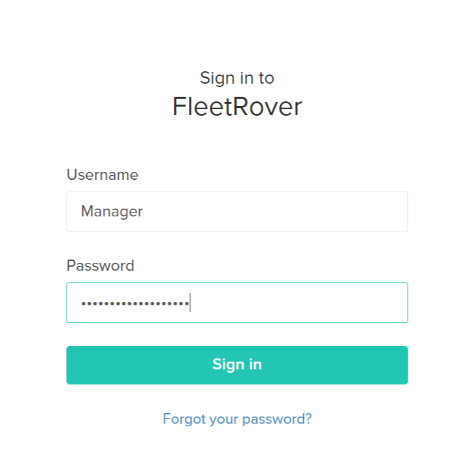Click the Password label text

click(101, 265)
